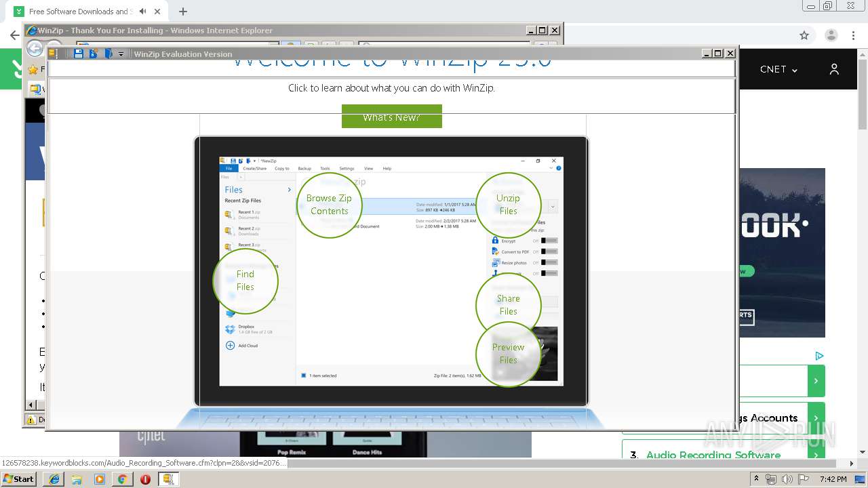Open the Chrome icon in the taskbar
The image size is (868, 488).
point(122,479)
